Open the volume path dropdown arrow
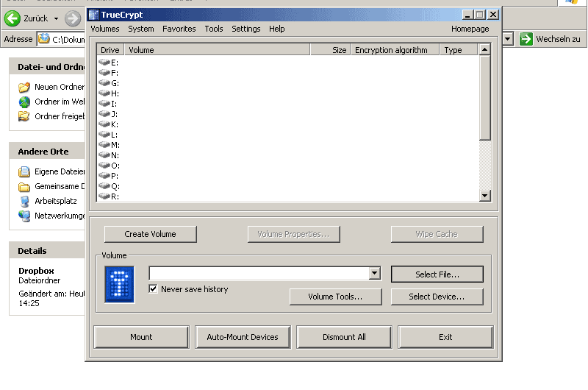 (375, 273)
